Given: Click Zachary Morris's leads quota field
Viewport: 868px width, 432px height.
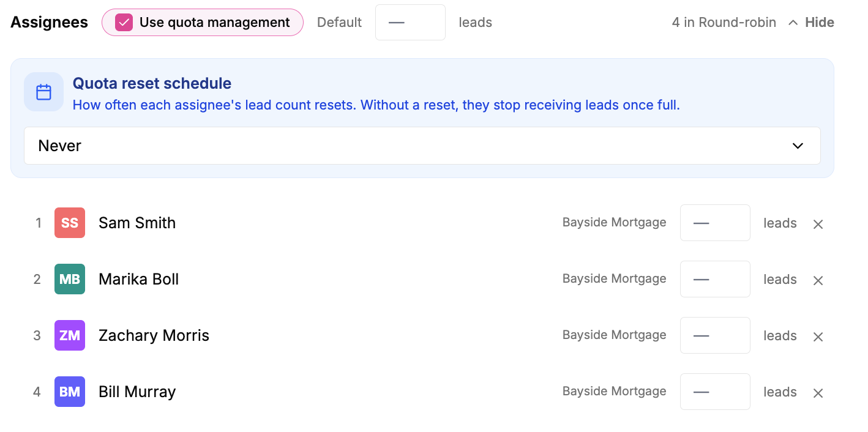Looking at the screenshot, I should point(715,335).
